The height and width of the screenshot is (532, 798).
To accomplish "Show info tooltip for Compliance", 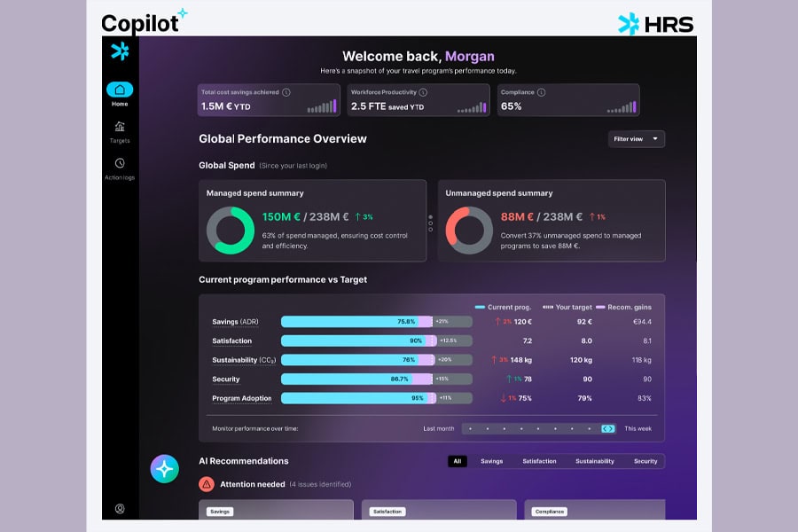I will (541, 92).
